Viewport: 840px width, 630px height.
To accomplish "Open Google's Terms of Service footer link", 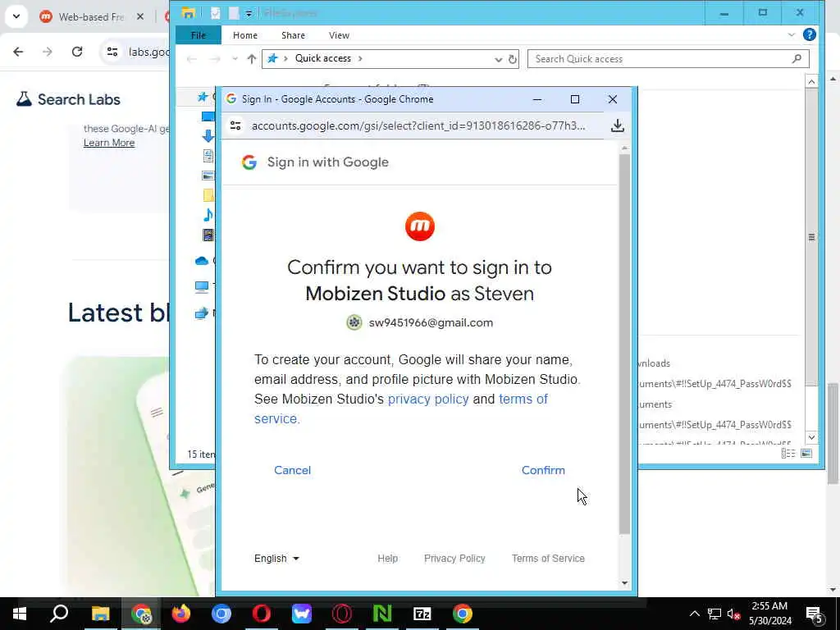I will click(547, 558).
